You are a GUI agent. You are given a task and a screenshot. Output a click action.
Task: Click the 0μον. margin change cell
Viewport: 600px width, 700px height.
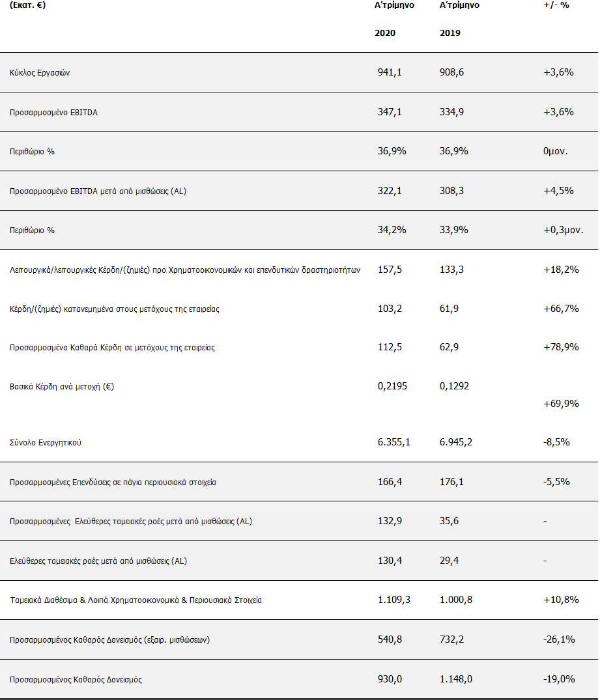556,151
